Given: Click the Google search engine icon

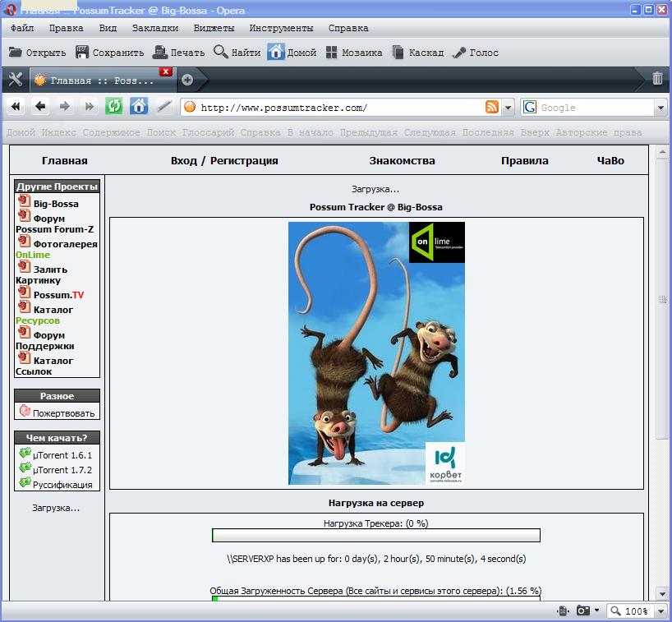Looking at the screenshot, I should click(530, 107).
